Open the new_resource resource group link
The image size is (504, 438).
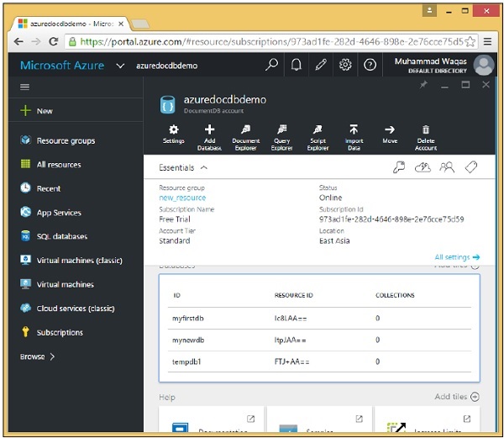(181, 198)
